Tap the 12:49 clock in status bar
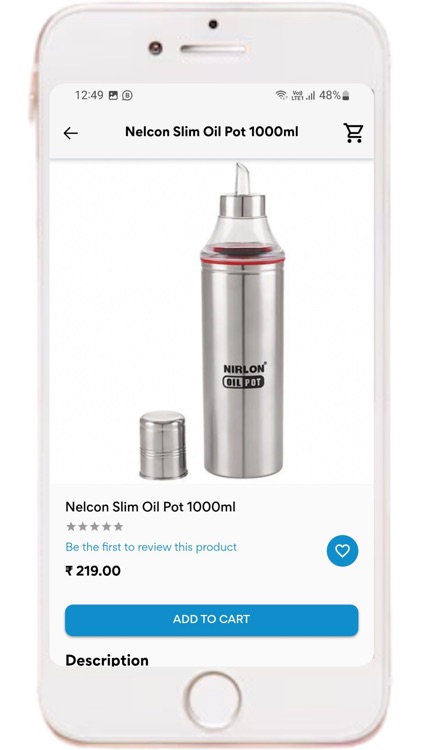This screenshot has width=422, height=750. 89,95
